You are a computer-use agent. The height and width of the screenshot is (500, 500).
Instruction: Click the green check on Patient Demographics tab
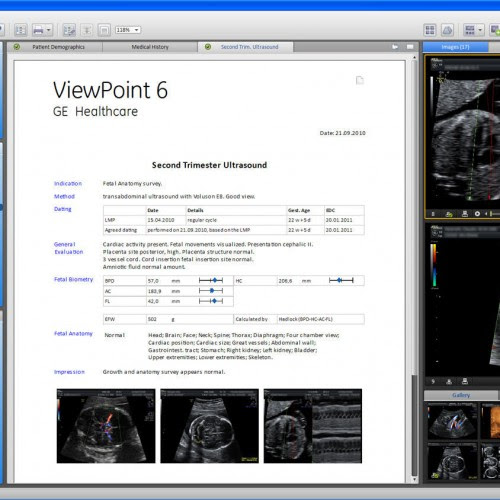pyautogui.click(x=17, y=47)
